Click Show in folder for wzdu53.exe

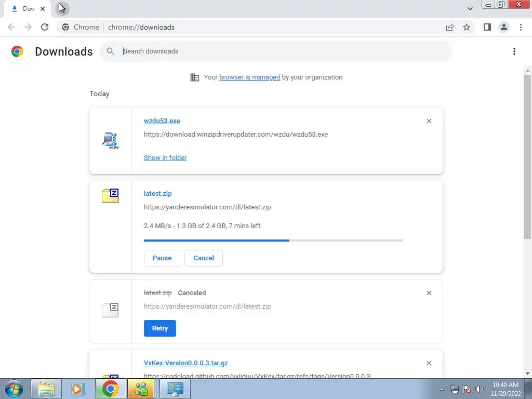click(165, 158)
